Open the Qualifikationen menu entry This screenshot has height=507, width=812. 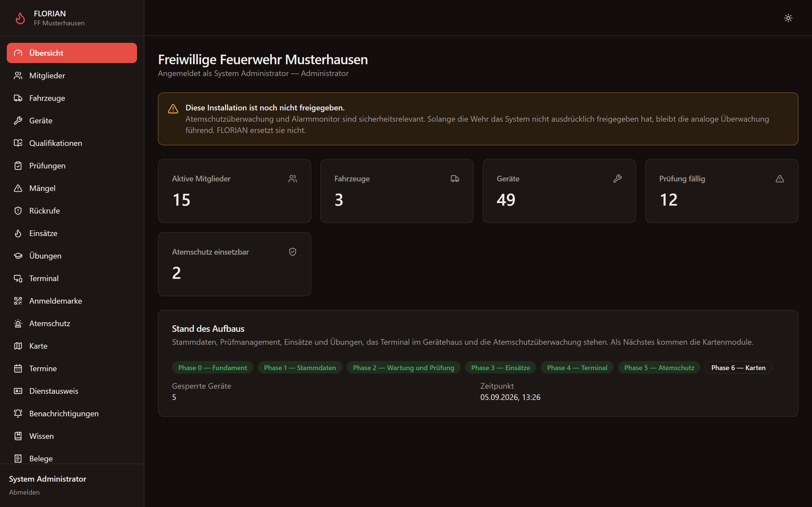[72, 143]
